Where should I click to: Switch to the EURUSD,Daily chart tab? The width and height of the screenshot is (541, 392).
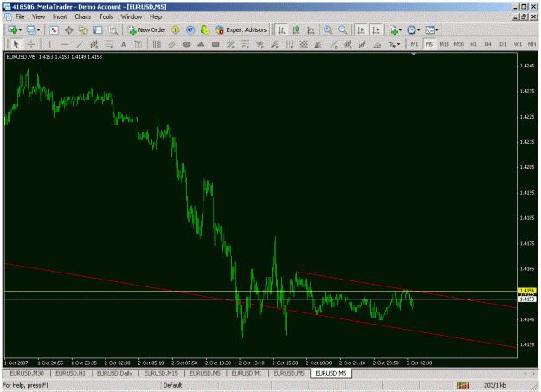click(114, 373)
